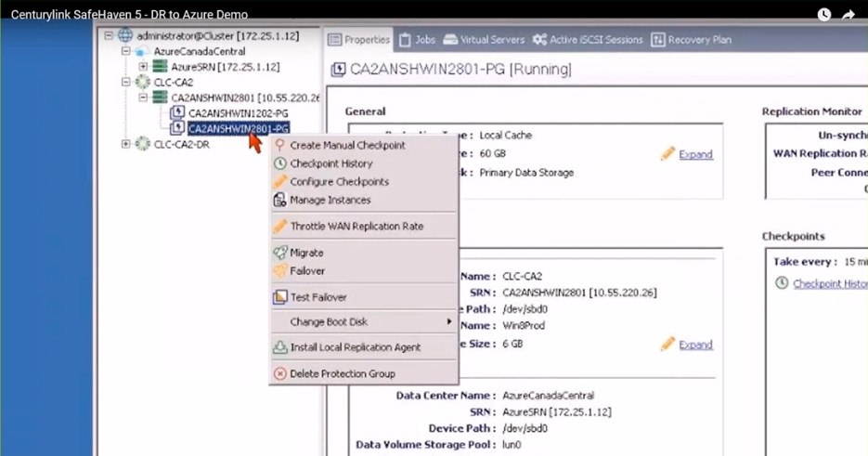Click the globe icon beside administrator@Cluster
This screenshot has height=456, width=868.
click(x=125, y=35)
